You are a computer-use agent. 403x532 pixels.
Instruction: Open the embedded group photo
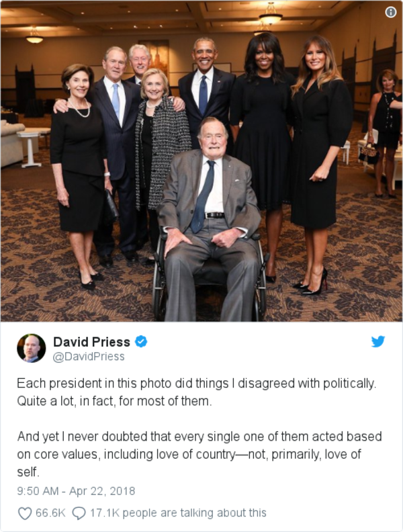pyautogui.click(x=201, y=161)
